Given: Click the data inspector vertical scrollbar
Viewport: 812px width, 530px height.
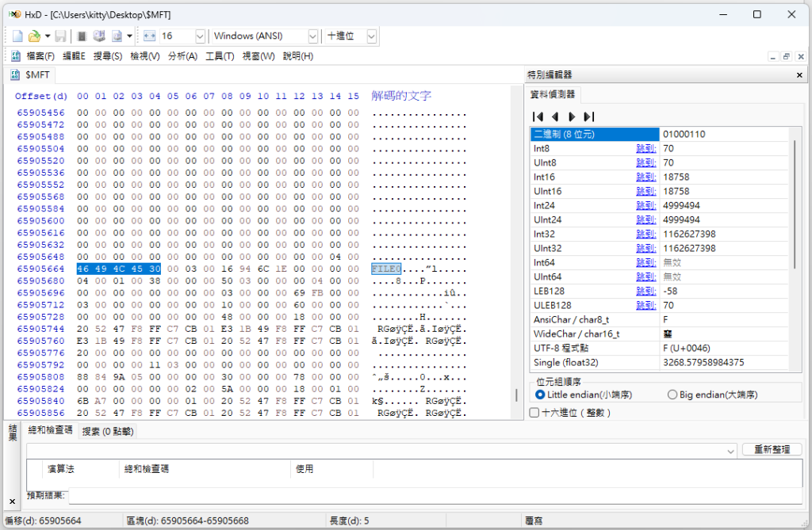Looking at the screenshot, I should pyautogui.click(x=795, y=204).
